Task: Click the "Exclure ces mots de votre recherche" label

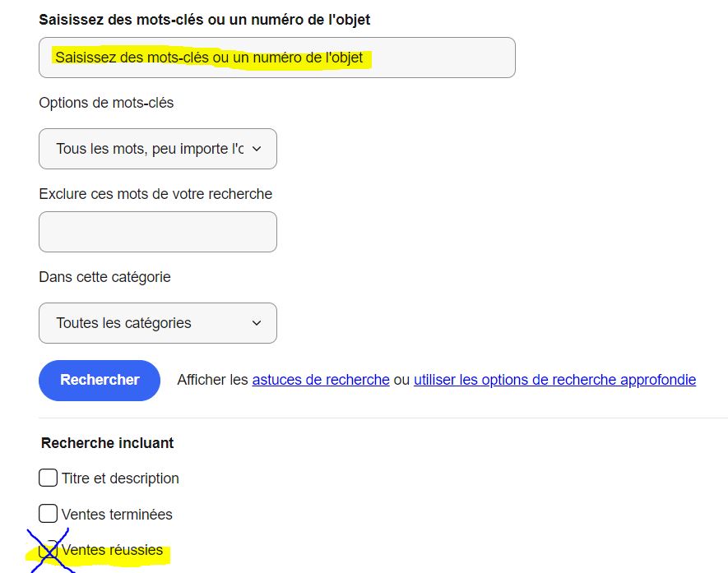Action: 155,194
